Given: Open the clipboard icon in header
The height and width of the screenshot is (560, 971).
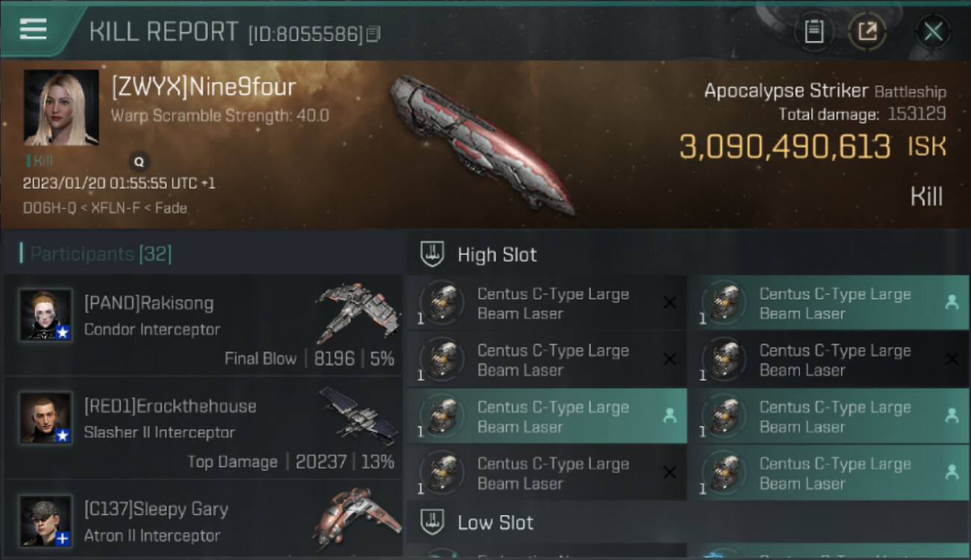Looking at the screenshot, I should [x=813, y=31].
